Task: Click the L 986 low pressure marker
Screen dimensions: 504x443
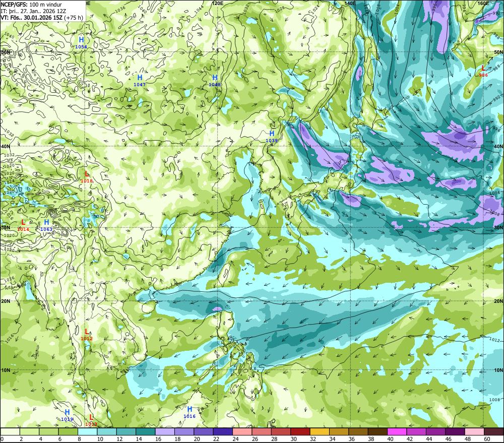Action: (483, 71)
